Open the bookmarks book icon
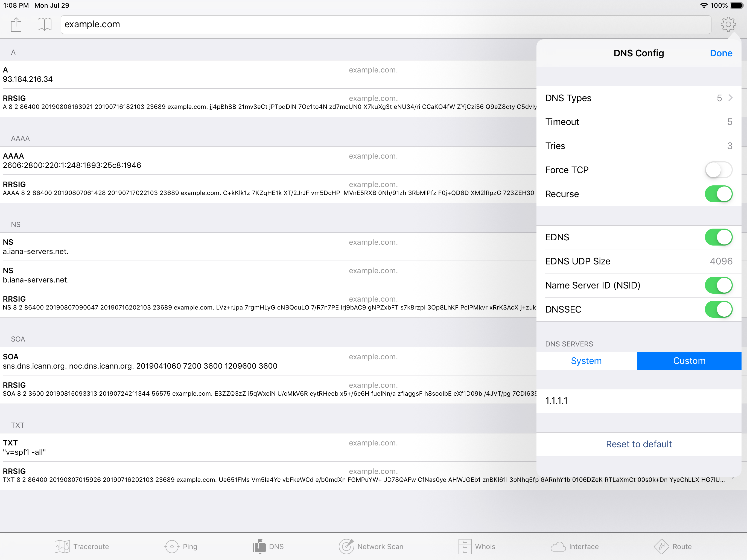This screenshot has width=747, height=560. click(x=44, y=25)
